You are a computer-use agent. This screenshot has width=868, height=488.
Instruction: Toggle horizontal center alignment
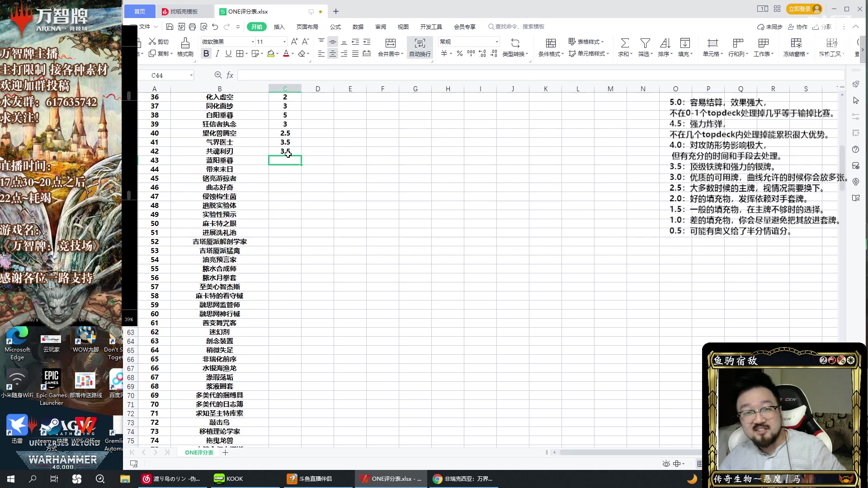coord(333,53)
